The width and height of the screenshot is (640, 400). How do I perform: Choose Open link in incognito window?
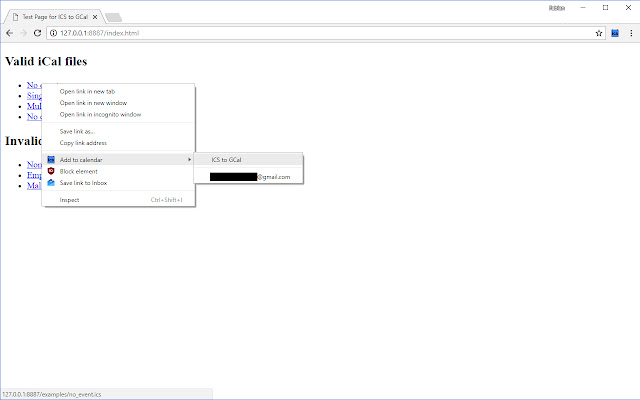(118, 114)
